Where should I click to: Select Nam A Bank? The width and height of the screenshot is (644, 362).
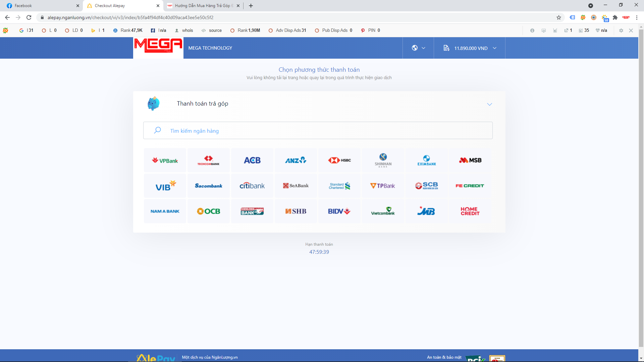pyautogui.click(x=165, y=211)
